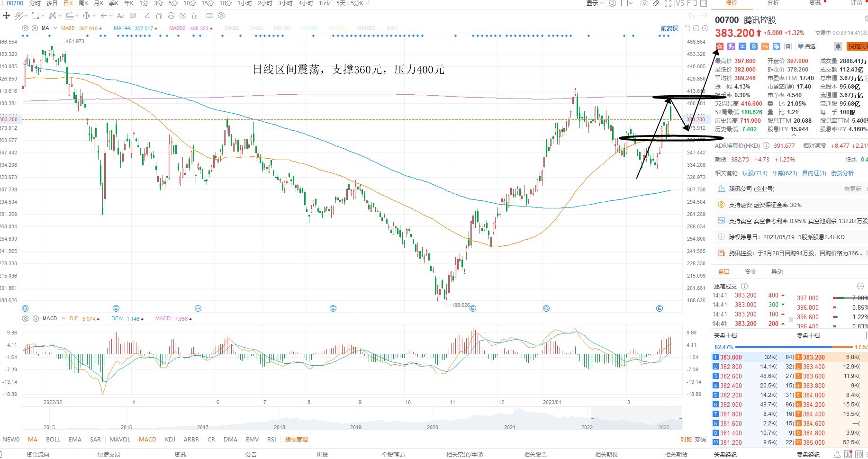Viewport: 868px width, 459px height.
Task: Enter fullscreen chart mode
Action: coord(668,3)
